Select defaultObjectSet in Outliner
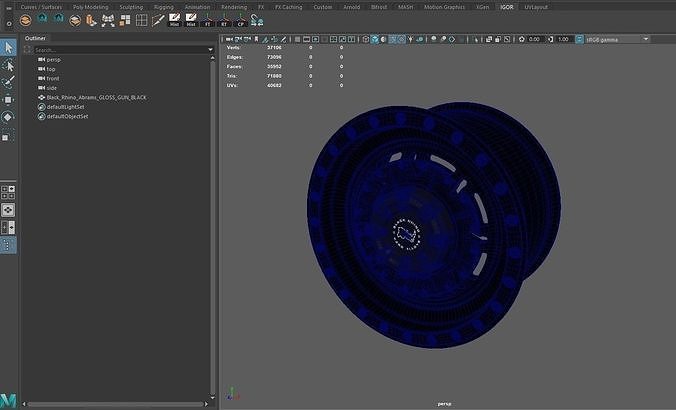This screenshot has width=676, height=410. (x=67, y=116)
